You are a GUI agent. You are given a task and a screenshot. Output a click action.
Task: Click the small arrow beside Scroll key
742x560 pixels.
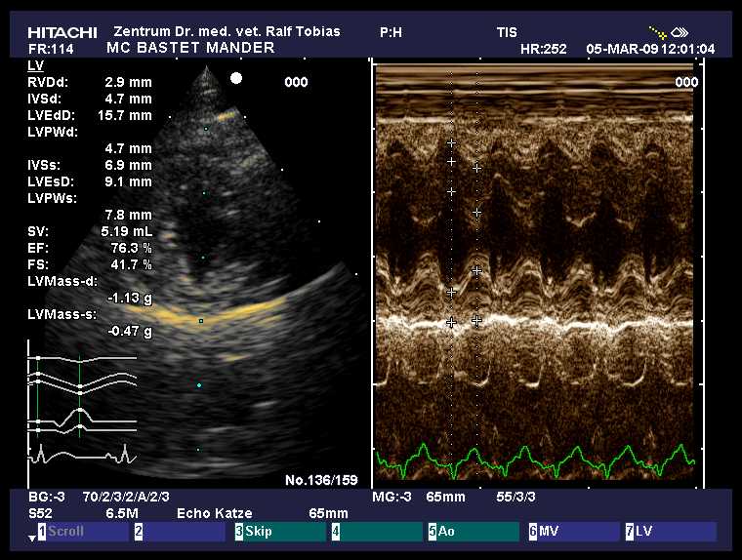click(31, 538)
